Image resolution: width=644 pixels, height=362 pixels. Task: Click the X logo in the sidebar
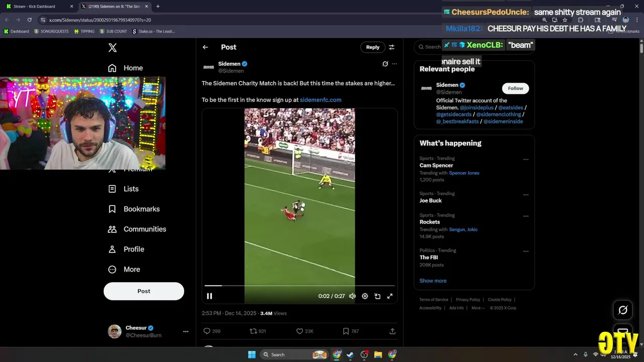click(113, 48)
